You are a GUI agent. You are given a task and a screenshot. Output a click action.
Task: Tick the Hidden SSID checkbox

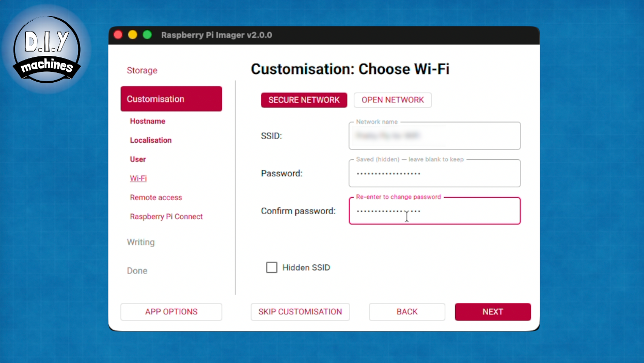point(272,267)
